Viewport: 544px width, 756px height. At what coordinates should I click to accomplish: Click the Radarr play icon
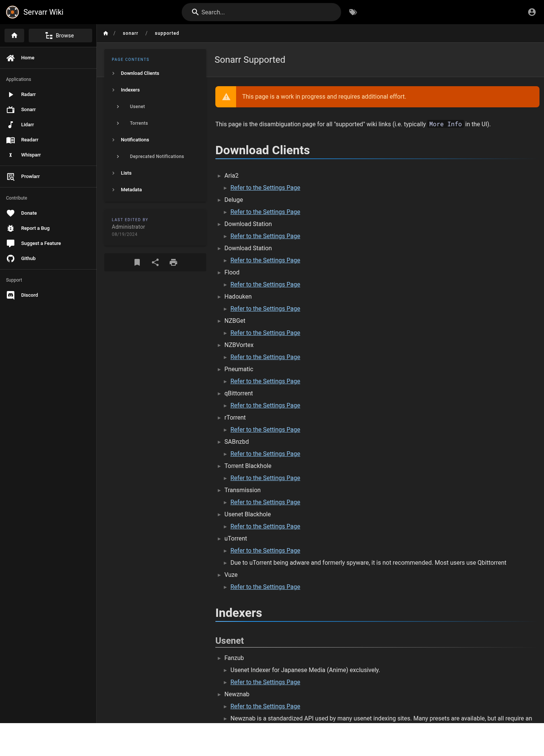point(11,94)
